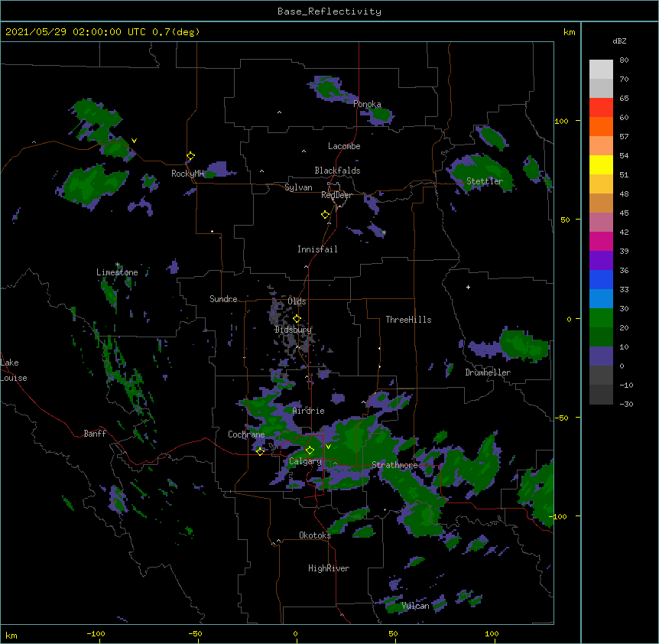Screen dimensions: 659x644
Task: Click the Calgary city label
Action: pos(305,461)
